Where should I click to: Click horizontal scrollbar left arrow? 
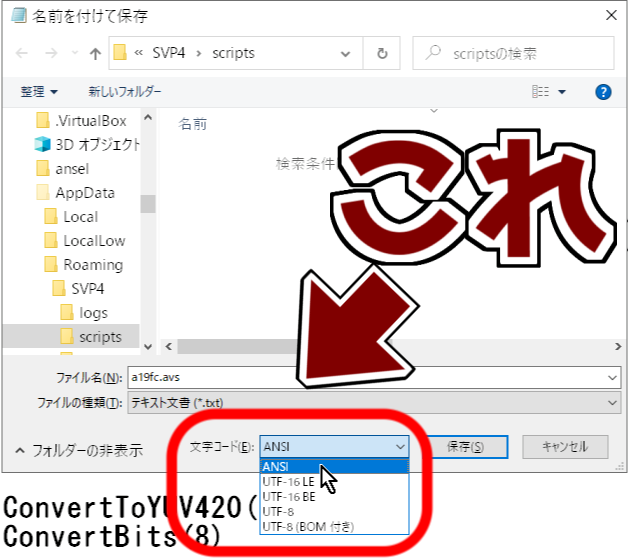coord(169,346)
